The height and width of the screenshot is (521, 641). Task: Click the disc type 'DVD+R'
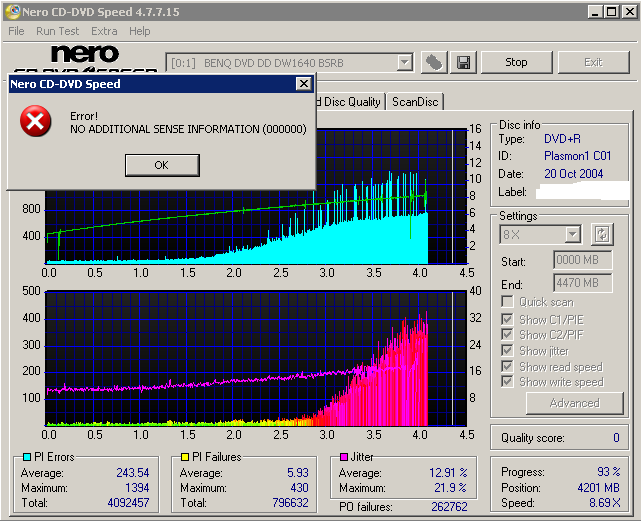pos(562,139)
